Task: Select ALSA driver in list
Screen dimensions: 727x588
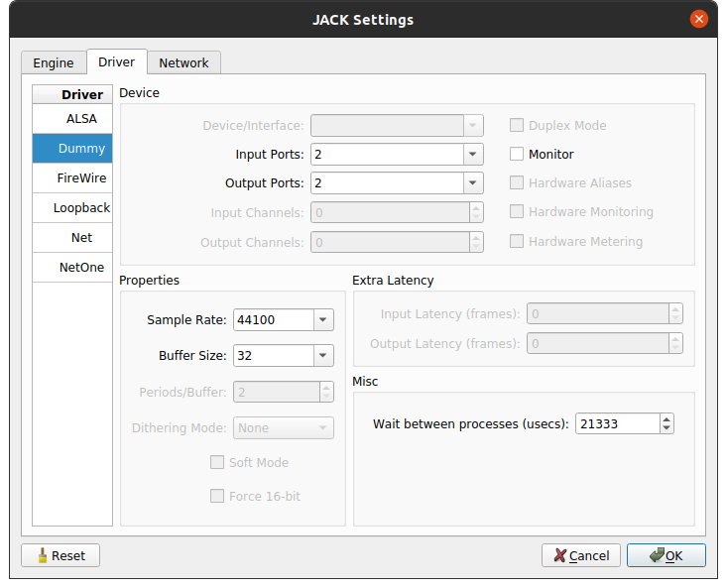Action: coord(72,119)
